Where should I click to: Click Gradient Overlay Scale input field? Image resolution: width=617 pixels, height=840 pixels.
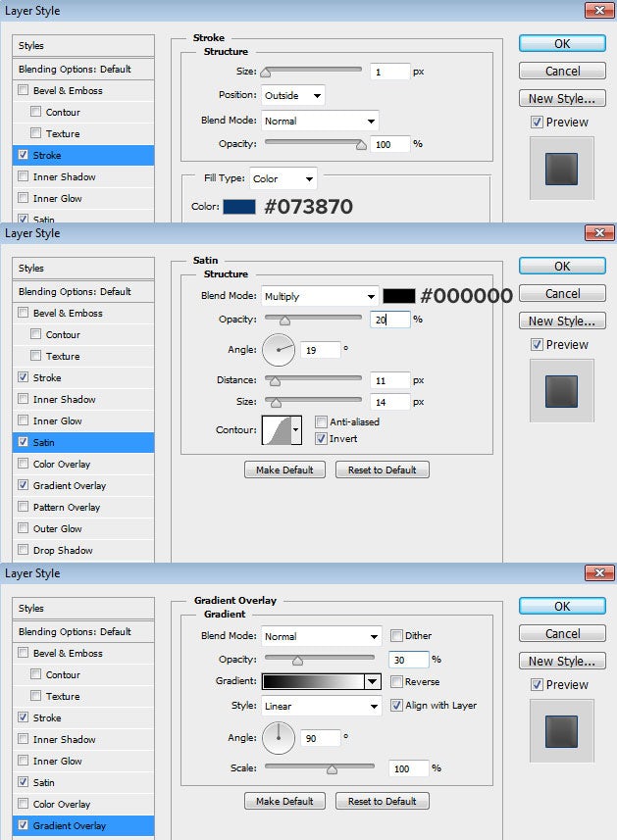409,768
